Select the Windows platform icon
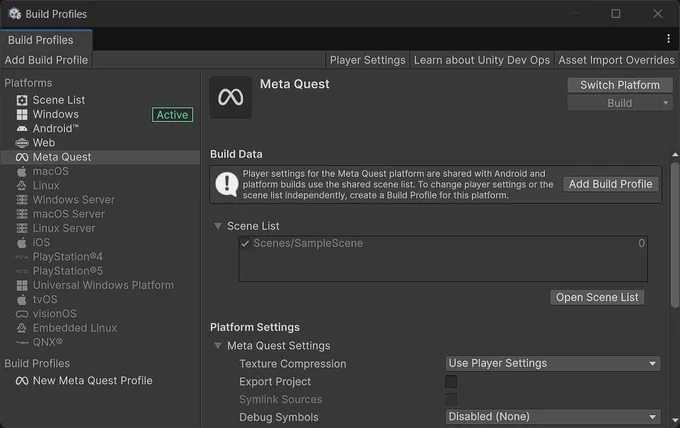The image size is (680, 428). tap(22, 114)
